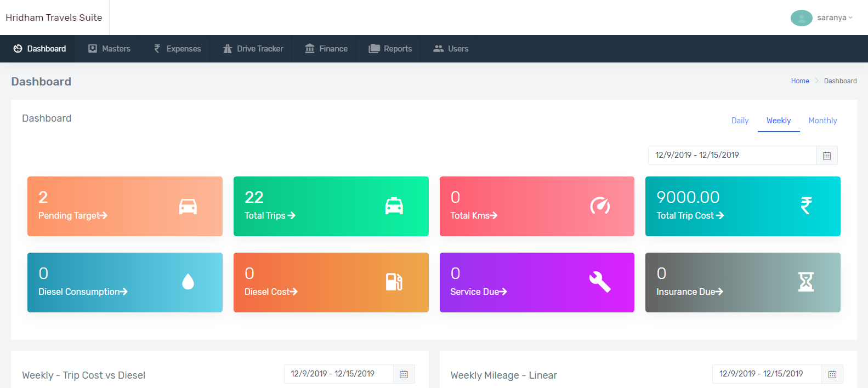Open calendar for Weekly Mileage chart
Screen dimensions: 868x388
832,374
